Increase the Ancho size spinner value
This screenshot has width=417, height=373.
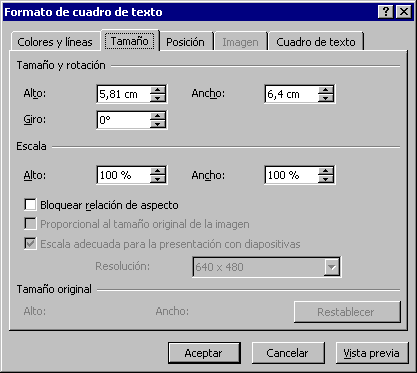click(x=326, y=90)
